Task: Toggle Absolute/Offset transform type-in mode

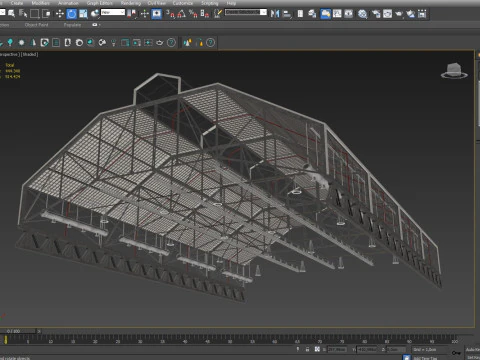Action: pyautogui.click(x=317, y=349)
